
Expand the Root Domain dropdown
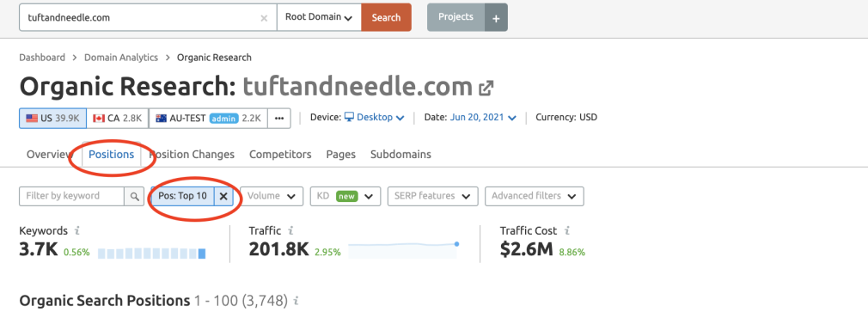click(x=319, y=17)
